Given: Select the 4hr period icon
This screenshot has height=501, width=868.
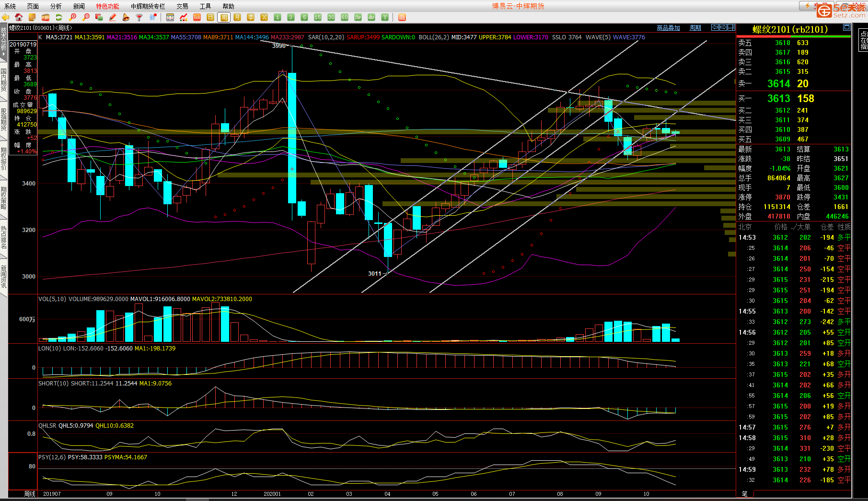Looking at the screenshot, I should tap(371, 17).
